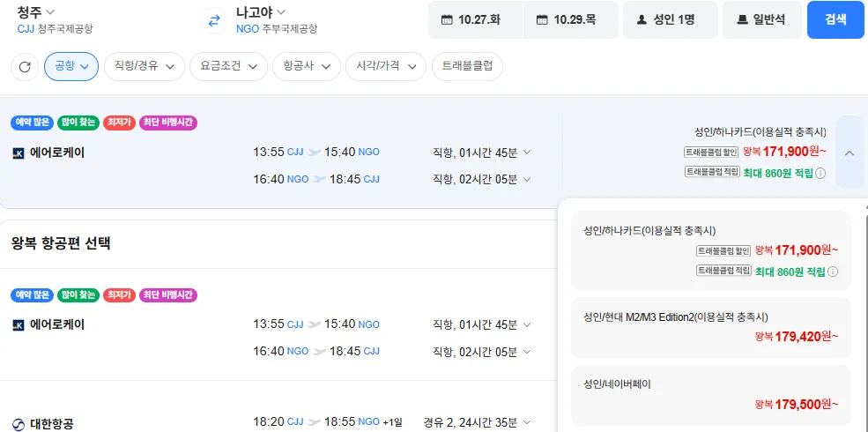Click the info icon in top fare summary

point(820,174)
